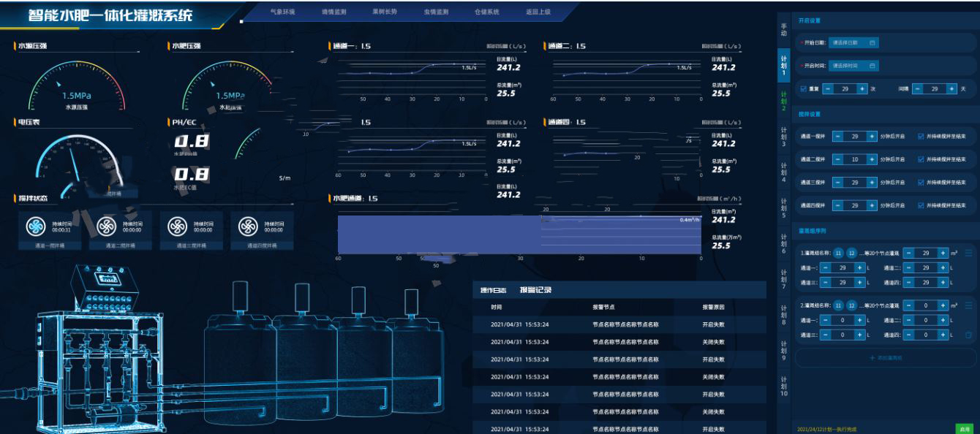
Task: Switch to the 计划2 side tab
Action: [x=783, y=101]
